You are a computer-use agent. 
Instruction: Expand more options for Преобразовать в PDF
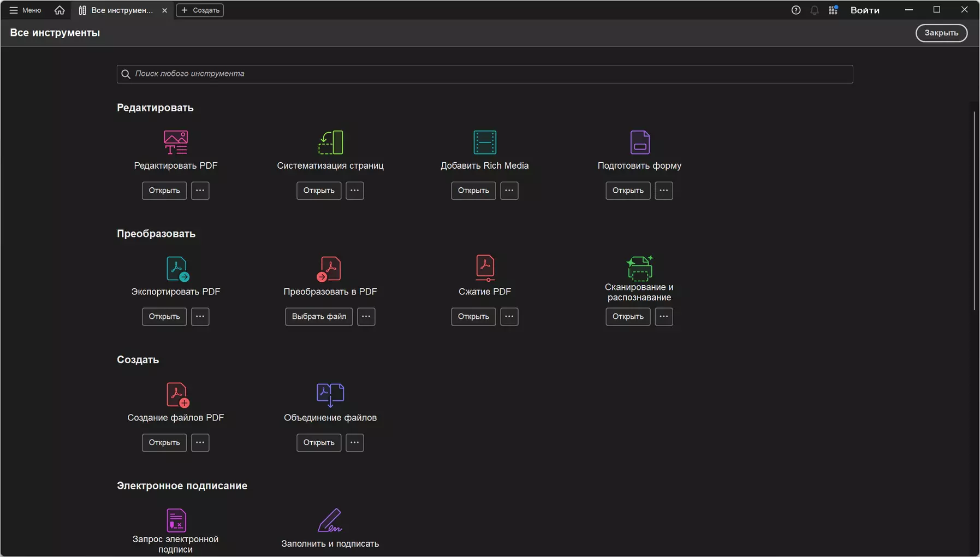(366, 317)
